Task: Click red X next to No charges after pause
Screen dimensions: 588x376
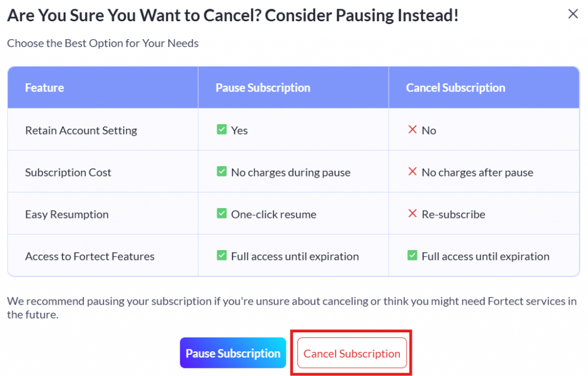Action: pos(412,172)
